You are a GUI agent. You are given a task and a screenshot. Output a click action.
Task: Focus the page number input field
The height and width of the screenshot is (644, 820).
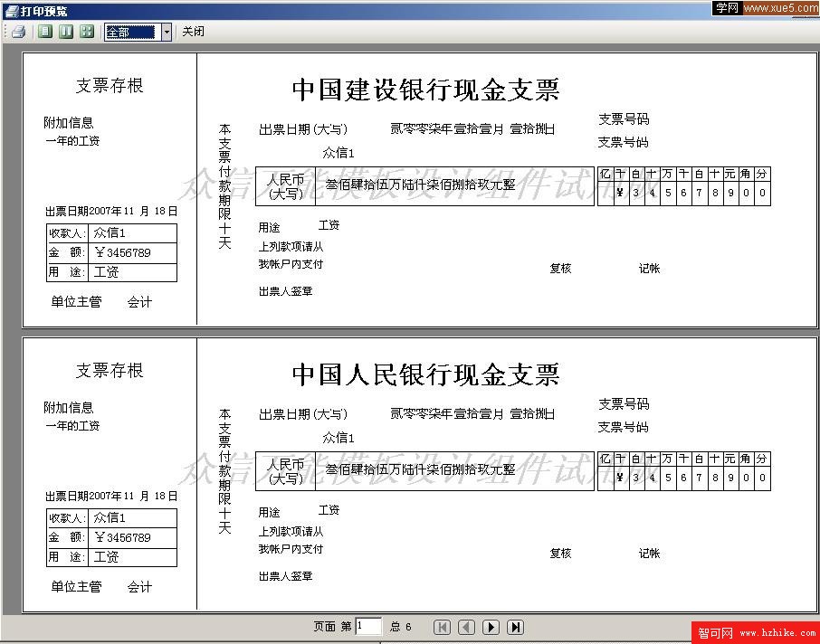[x=368, y=626]
